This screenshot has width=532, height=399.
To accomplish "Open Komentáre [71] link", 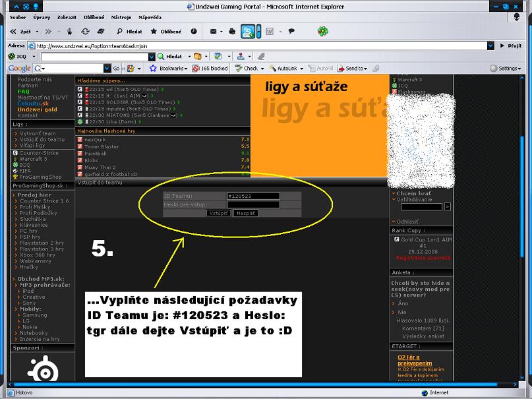I will 423,328.
